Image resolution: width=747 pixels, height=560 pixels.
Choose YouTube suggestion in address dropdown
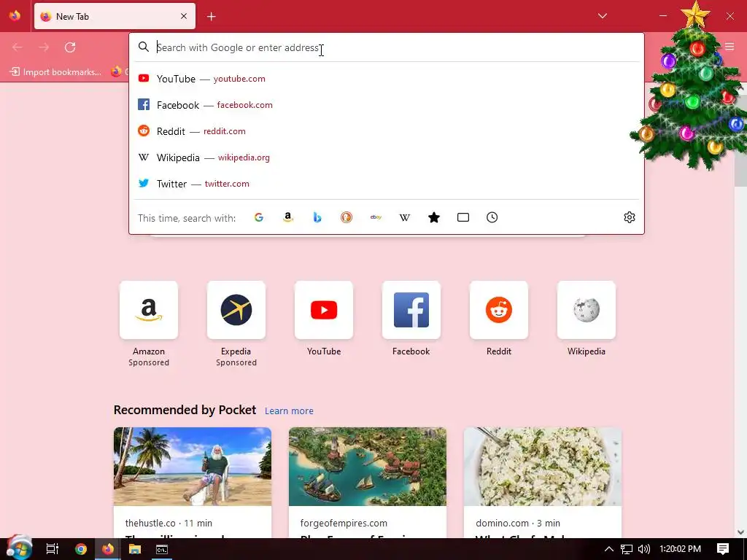[x=387, y=79]
